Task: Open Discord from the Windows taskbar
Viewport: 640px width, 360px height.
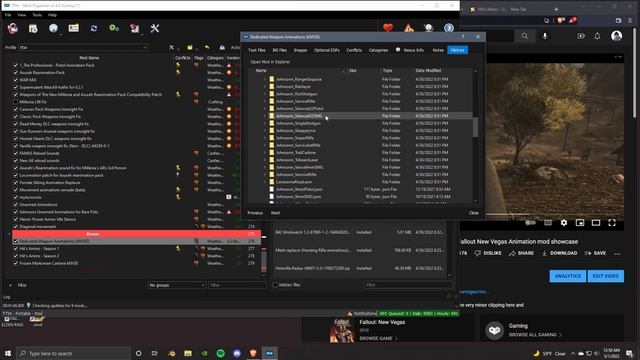Action: [x=237, y=353]
